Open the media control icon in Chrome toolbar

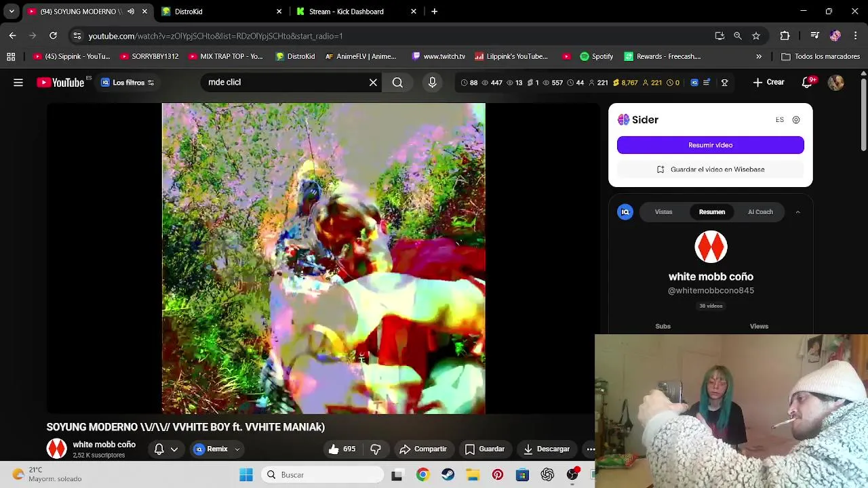pos(815,36)
